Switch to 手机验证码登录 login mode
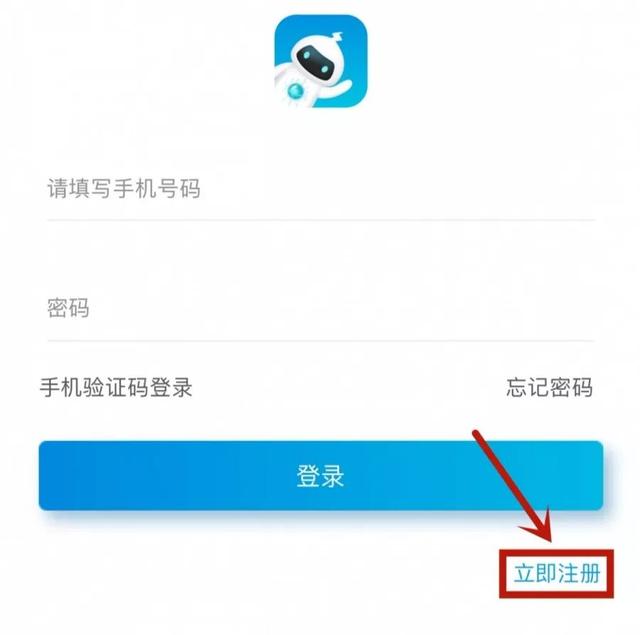This screenshot has height=635, width=640. (x=116, y=387)
